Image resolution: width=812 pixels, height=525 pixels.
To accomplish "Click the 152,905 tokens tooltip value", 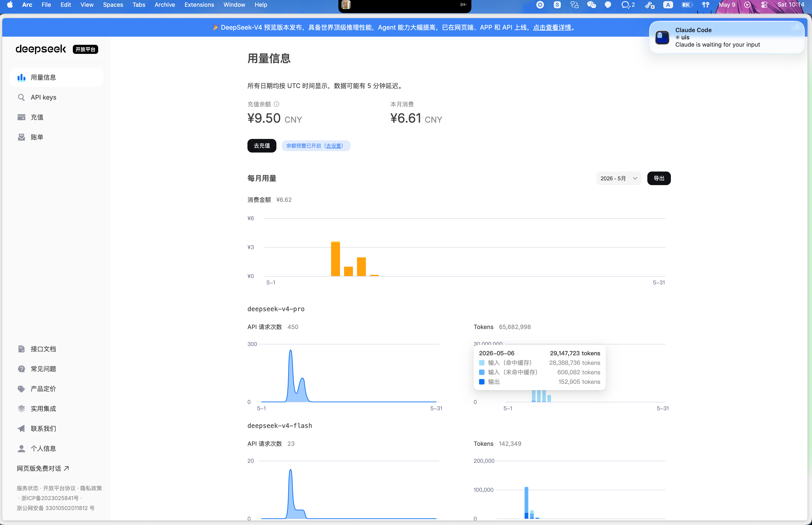I will pyautogui.click(x=579, y=382).
